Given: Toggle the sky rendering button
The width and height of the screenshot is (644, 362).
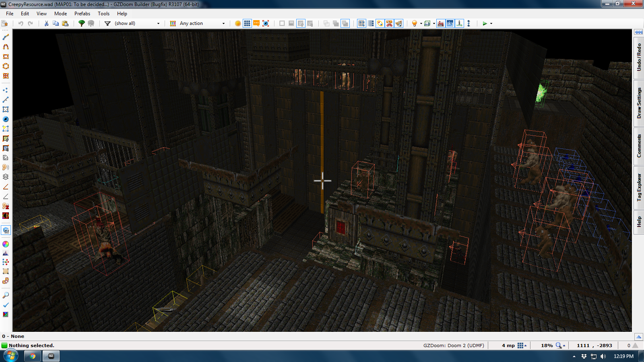Looking at the screenshot, I should pyautogui.click(x=450, y=23).
